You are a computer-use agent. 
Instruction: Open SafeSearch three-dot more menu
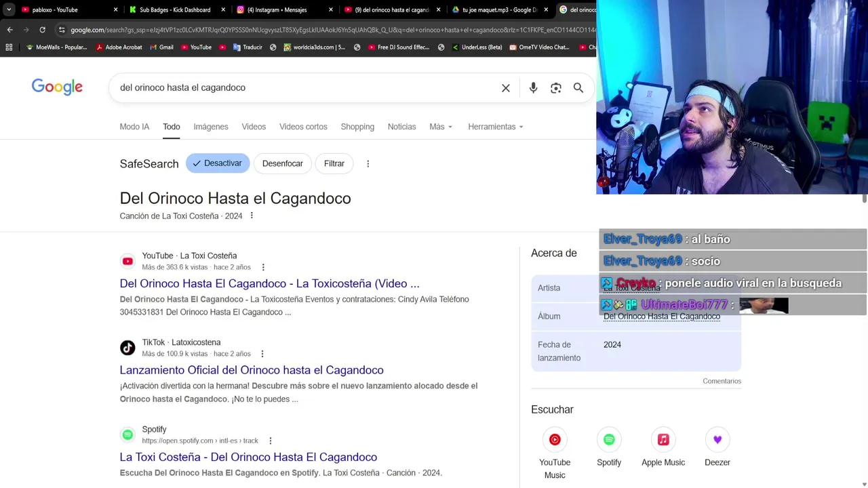(x=368, y=163)
